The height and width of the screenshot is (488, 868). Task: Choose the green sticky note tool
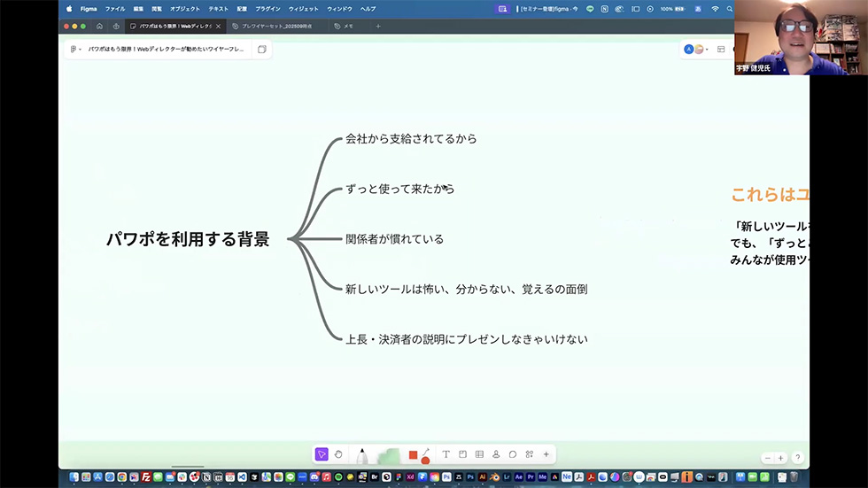tap(389, 456)
